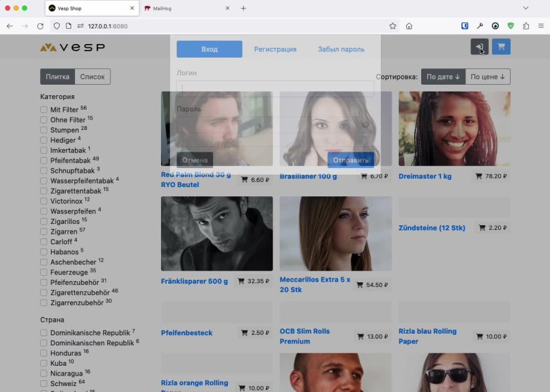Add Red Palm Blond 30 g to cart
550x392 pixels.
pos(255,180)
